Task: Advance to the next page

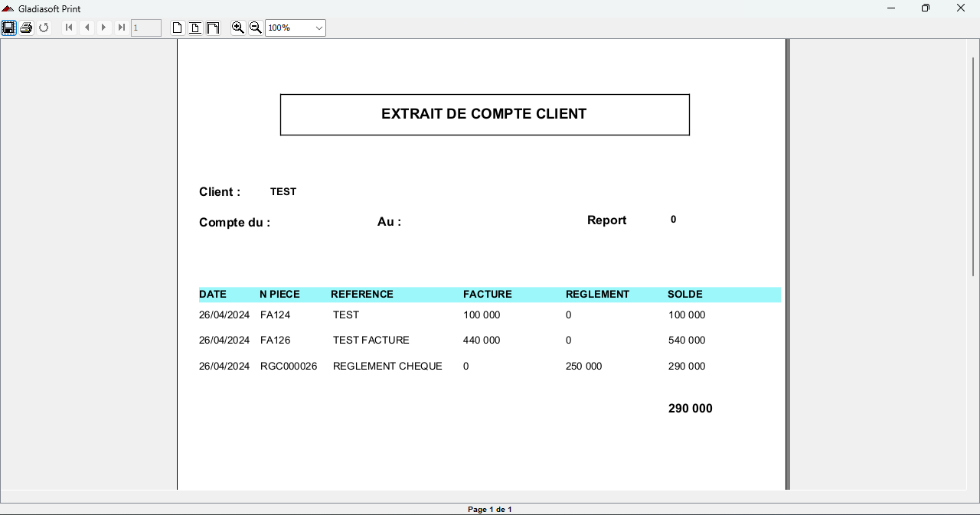Action: point(103,28)
